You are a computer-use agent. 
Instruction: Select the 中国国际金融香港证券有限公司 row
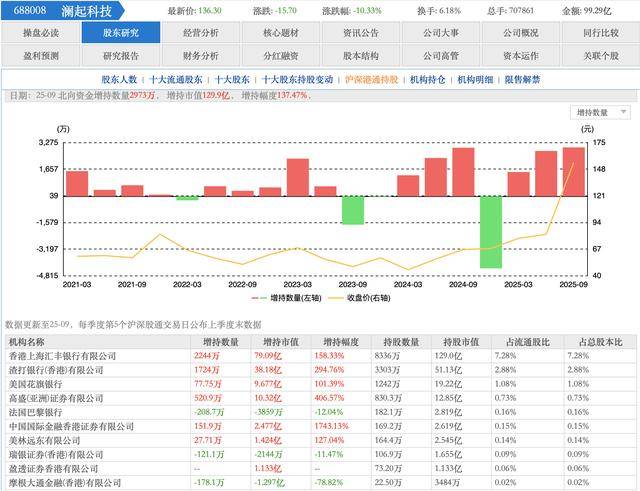click(321, 427)
